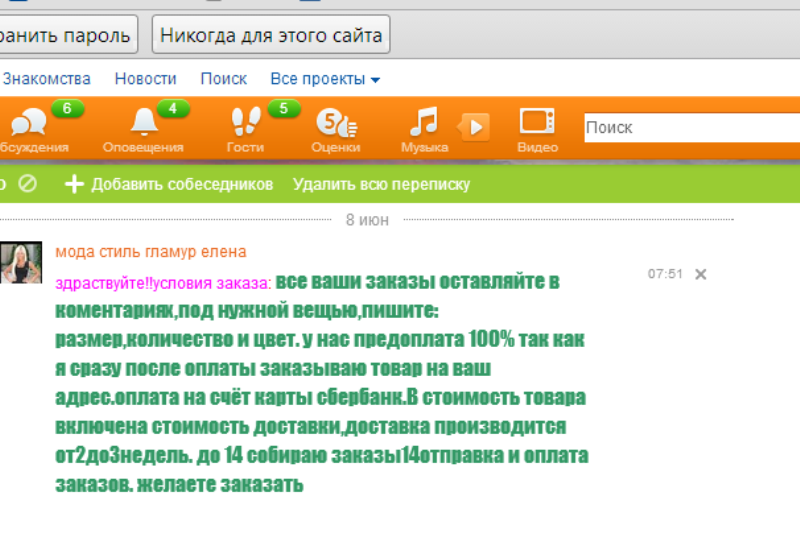
Task: Click the pink text здраствуйте!!условия заказа:
Action: click(x=163, y=283)
